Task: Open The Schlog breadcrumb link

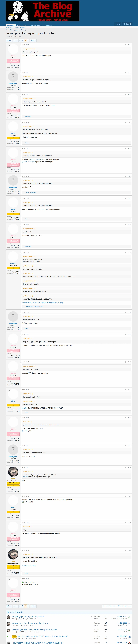Action: [x=10, y=30]
